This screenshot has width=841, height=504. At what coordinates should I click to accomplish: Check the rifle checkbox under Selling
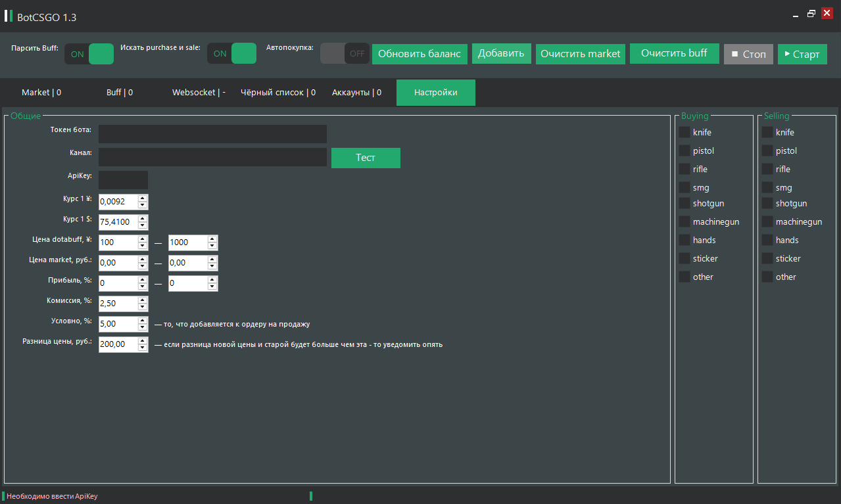click(x=767, y=170)
